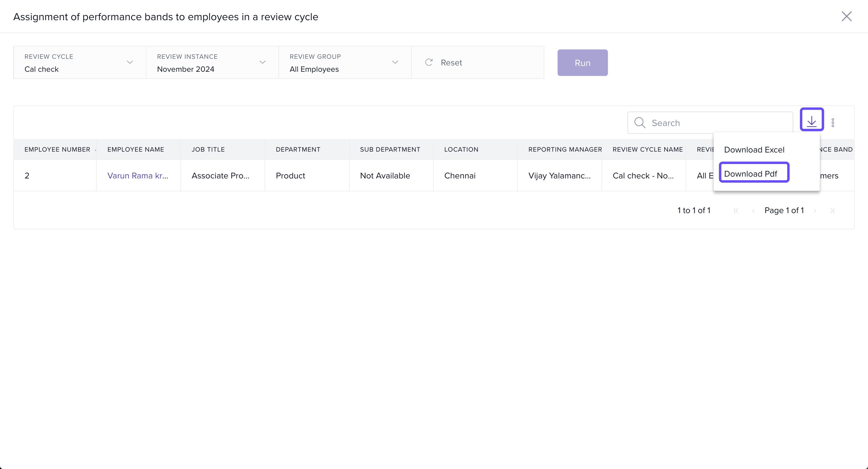Sort by Department column header

click(x=298, y=149)
